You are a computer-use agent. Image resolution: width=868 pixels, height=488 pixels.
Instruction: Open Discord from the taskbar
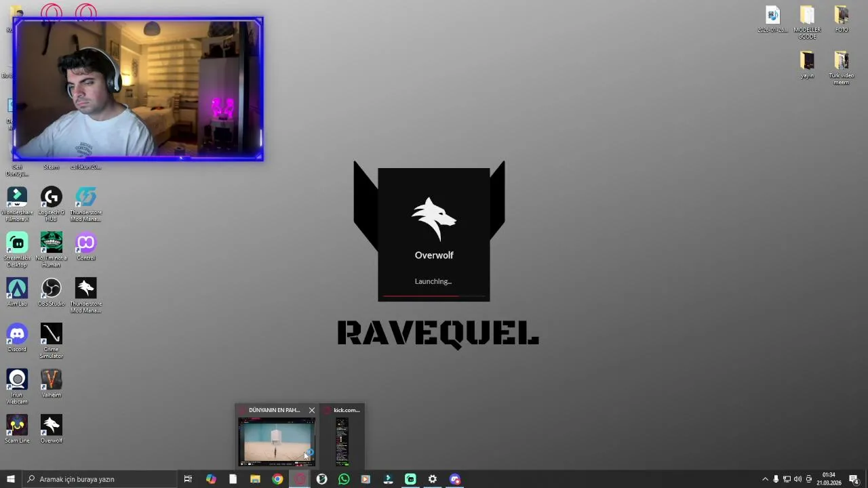coord(455,479)
